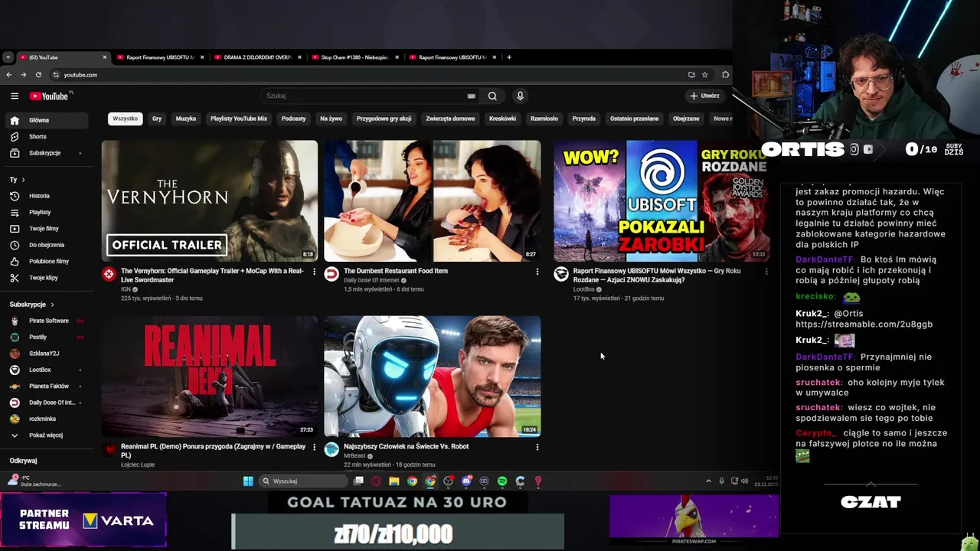Select the Na żywo filter chip
The width and height of the screenshot is (980, 551).
click(x=331, y=119)
